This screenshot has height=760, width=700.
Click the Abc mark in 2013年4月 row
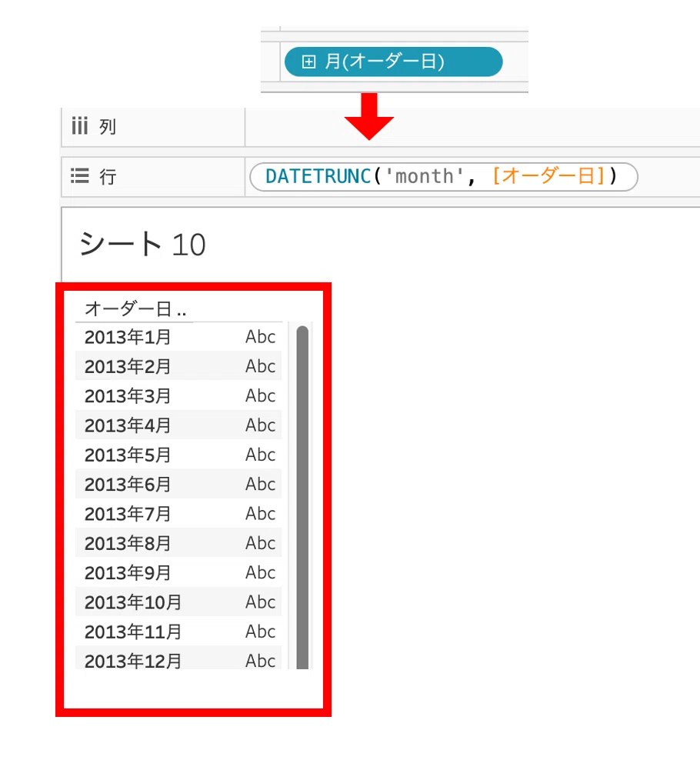[260, 425]
